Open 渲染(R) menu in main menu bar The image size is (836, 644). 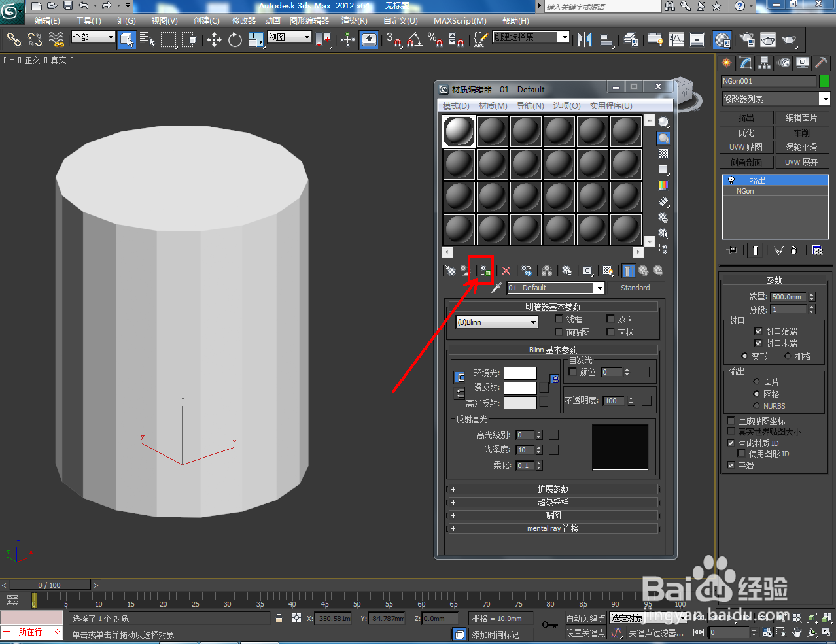point(355,21)
